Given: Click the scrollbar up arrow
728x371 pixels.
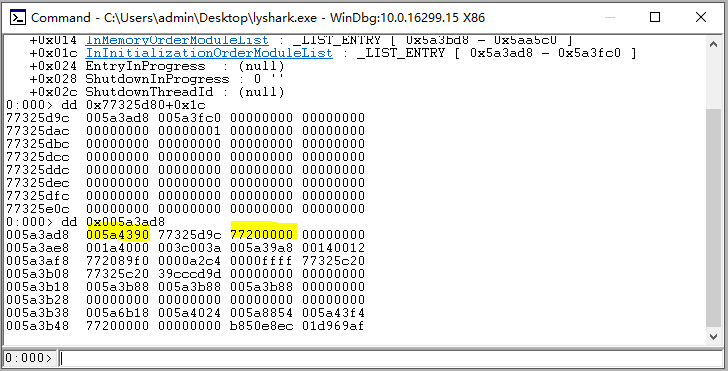Looking at the screenshot, I should (x=714, y=45).
